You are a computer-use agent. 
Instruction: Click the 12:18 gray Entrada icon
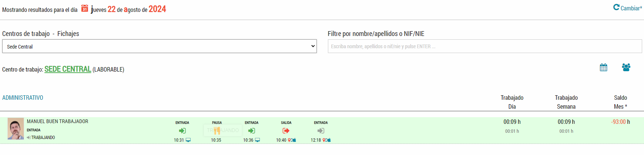pyautogui.click(x=321, y=131)
